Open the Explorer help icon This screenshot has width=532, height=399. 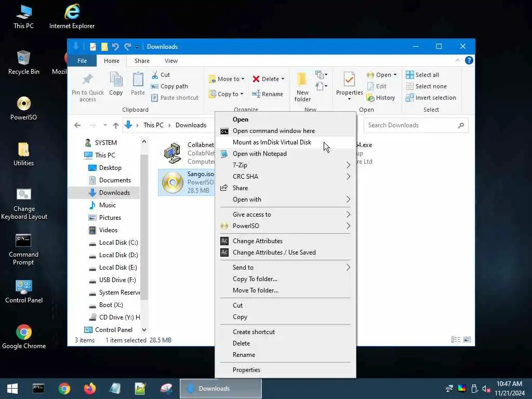pos(469,60)
